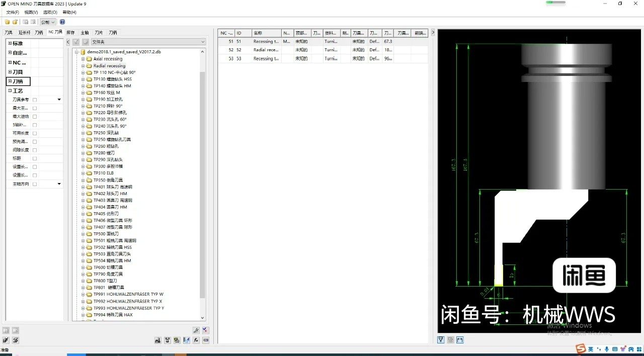The width and height of the screenshot is (644, 356).
Task: Open the 刀具参考 dropdown arrow
Action: pyautogui.click(x=59, y=100)
